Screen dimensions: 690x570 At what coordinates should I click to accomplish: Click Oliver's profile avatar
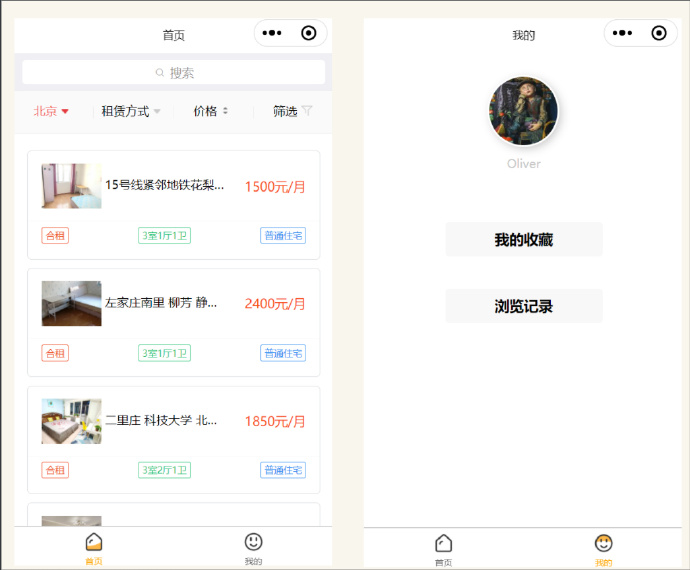click(x=523, y=111)
